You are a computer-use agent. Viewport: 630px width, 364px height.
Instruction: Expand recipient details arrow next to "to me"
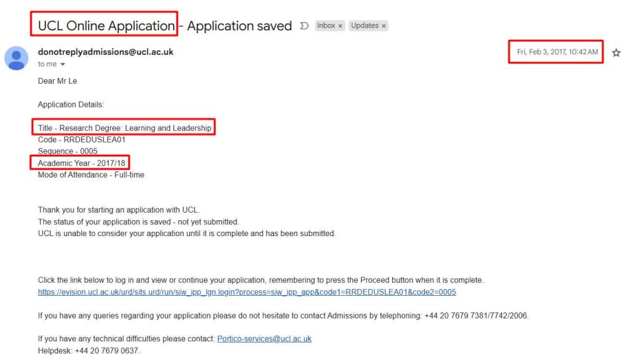point(62,65)
